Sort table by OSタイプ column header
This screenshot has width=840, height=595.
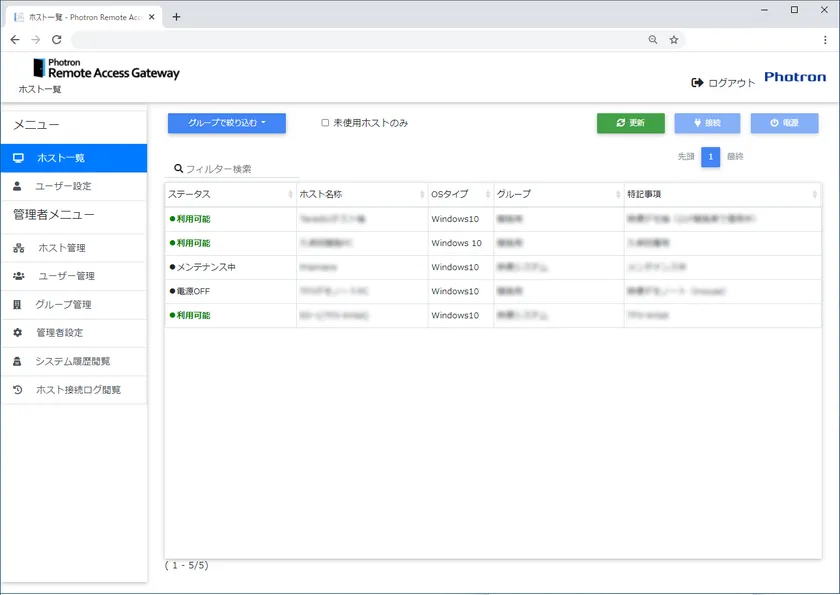tap(460, 194)
